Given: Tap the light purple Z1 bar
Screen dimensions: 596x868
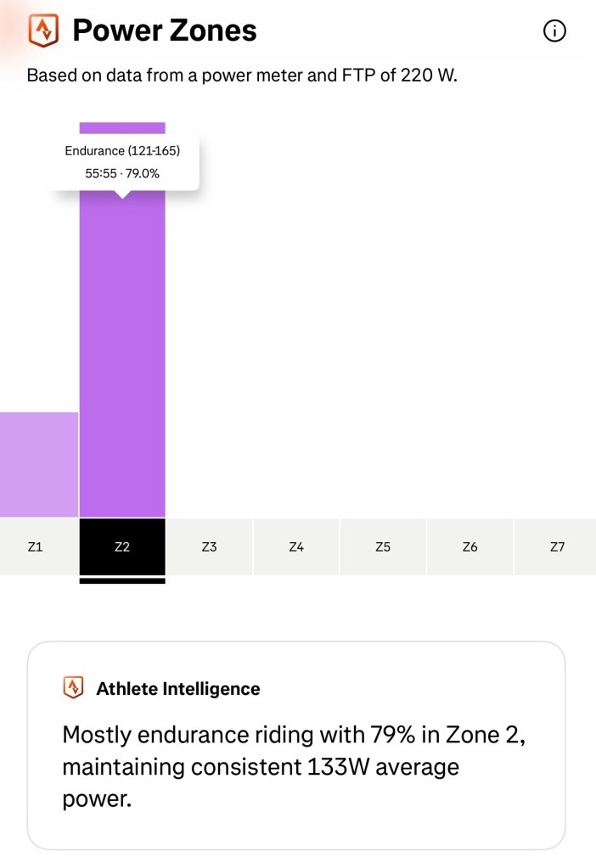Looking at the screenshot, I should 38,465.
